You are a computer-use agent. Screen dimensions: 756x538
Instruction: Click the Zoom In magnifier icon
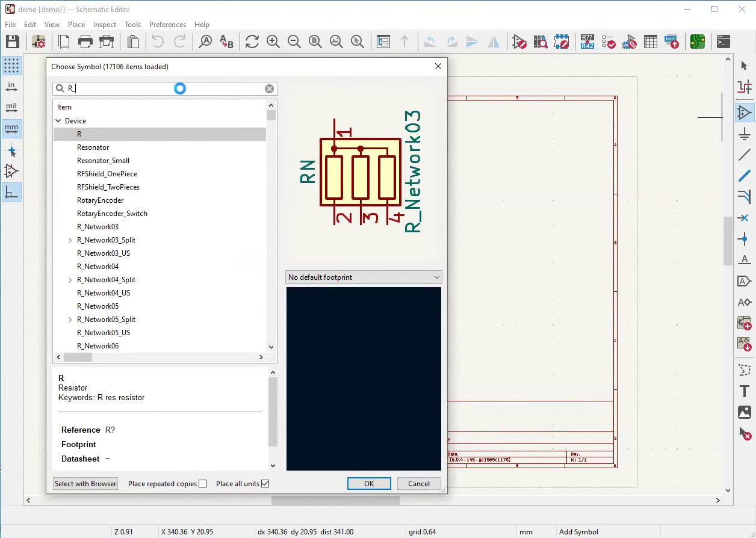[273, 42]
